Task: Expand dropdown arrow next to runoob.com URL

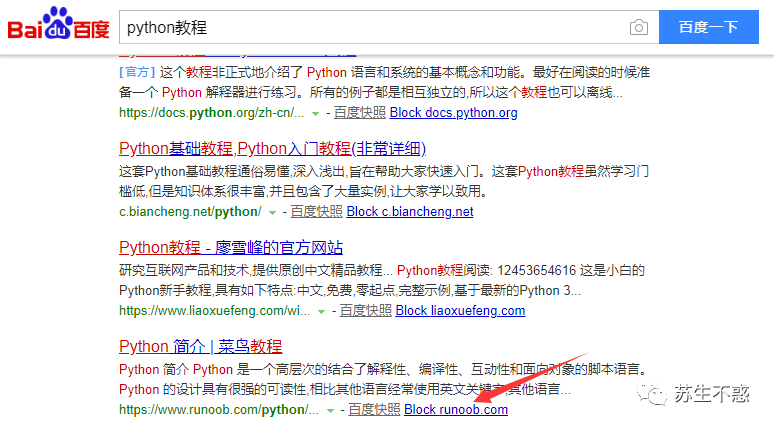Action: click(330, 411)
